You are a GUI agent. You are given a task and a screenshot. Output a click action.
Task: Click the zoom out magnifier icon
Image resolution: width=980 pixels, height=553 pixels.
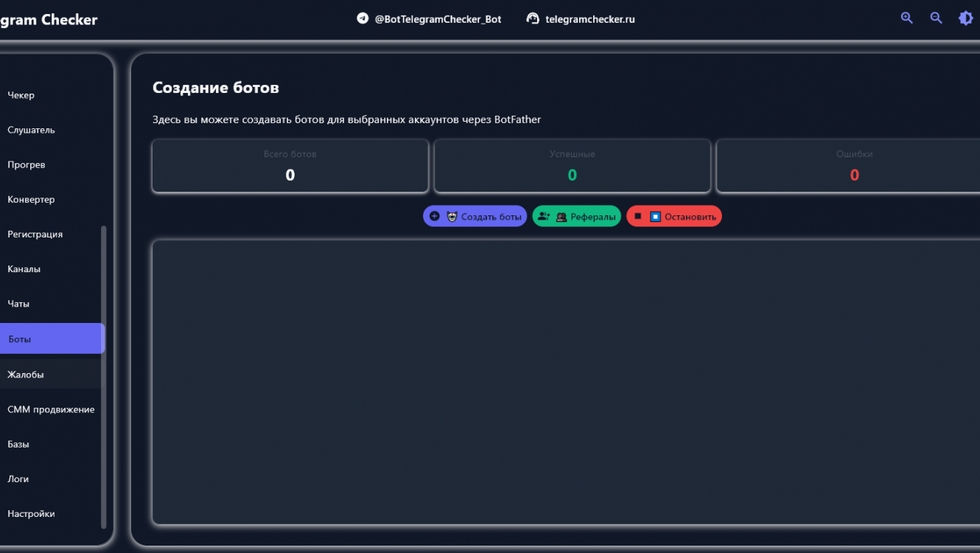936,18
